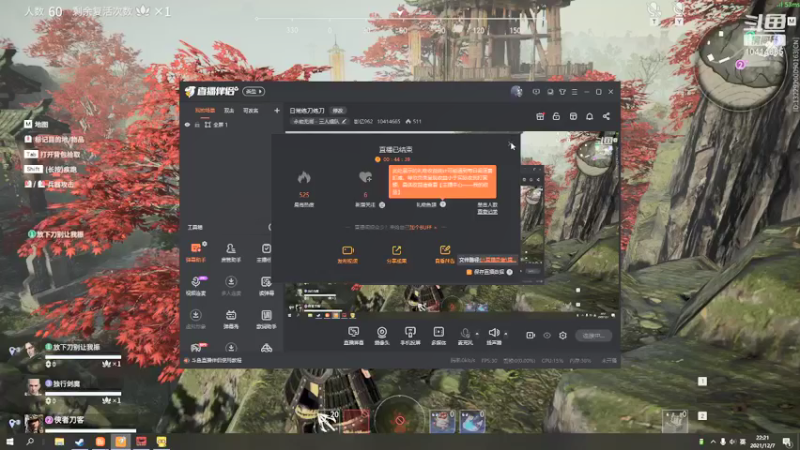Open the skin T-shirt icon in title bar
Image resolution: width=800 pixels, height=450 pixels.
[x=562, y=92]
